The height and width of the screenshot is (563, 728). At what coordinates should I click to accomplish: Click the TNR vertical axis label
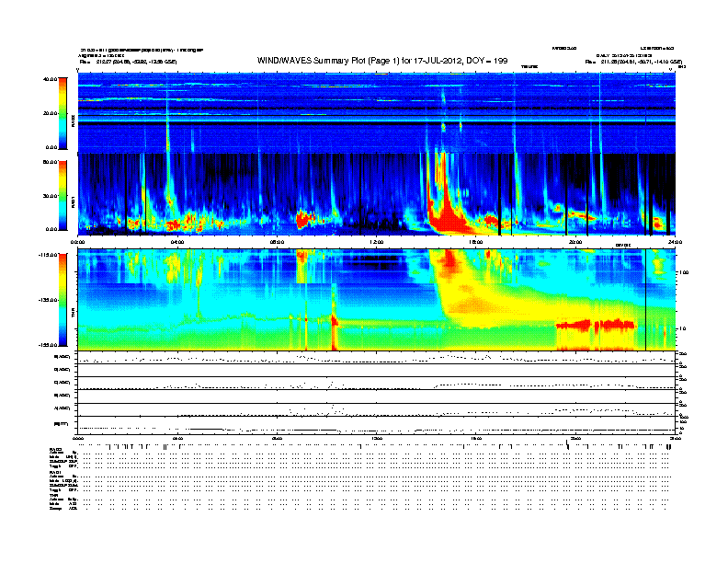(x=74, y=314)
